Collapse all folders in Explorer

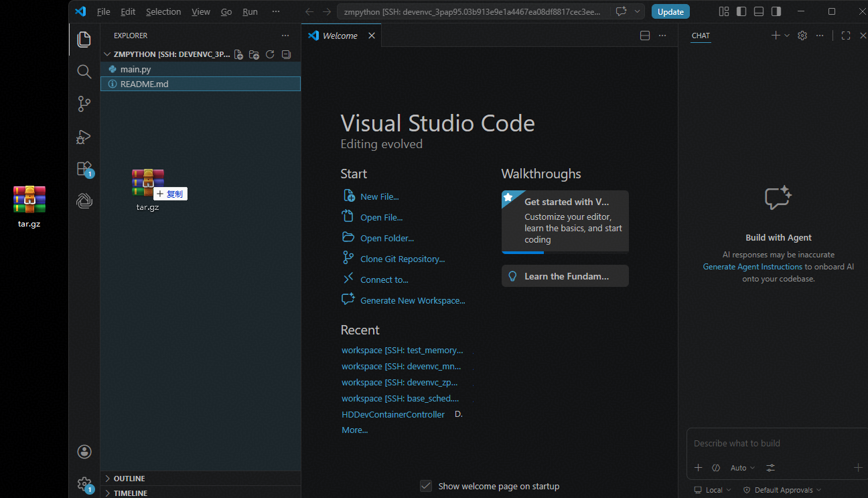pos(286,55)
